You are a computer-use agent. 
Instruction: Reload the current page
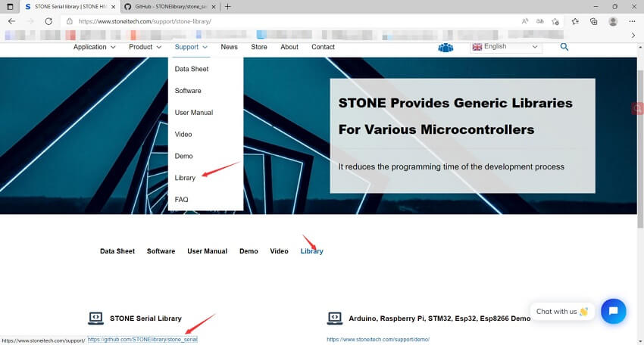click(x=48, y=21)
